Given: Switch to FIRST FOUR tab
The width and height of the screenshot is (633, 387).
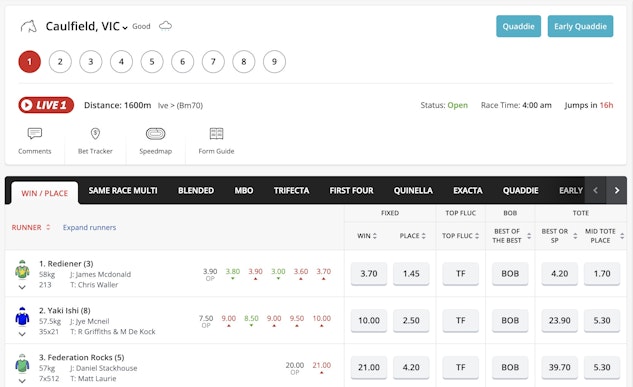Looking at the screenshot, I should [351, 190].
